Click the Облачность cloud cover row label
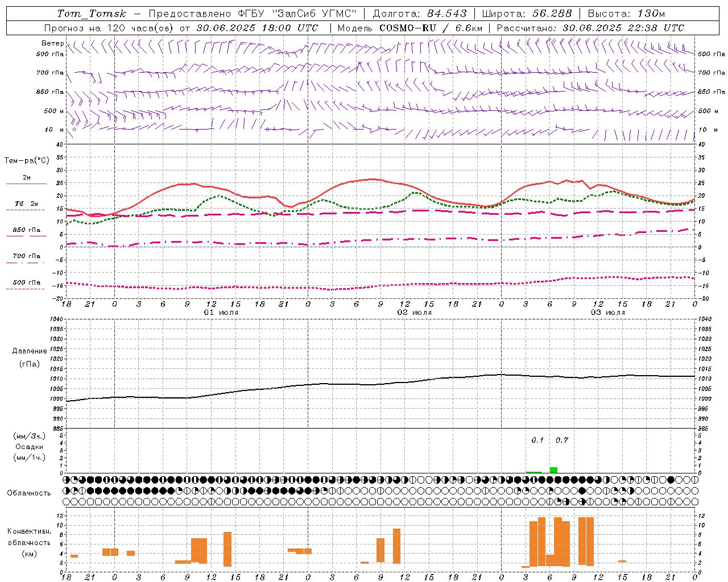728x582 pixels. tap(29, 493)
